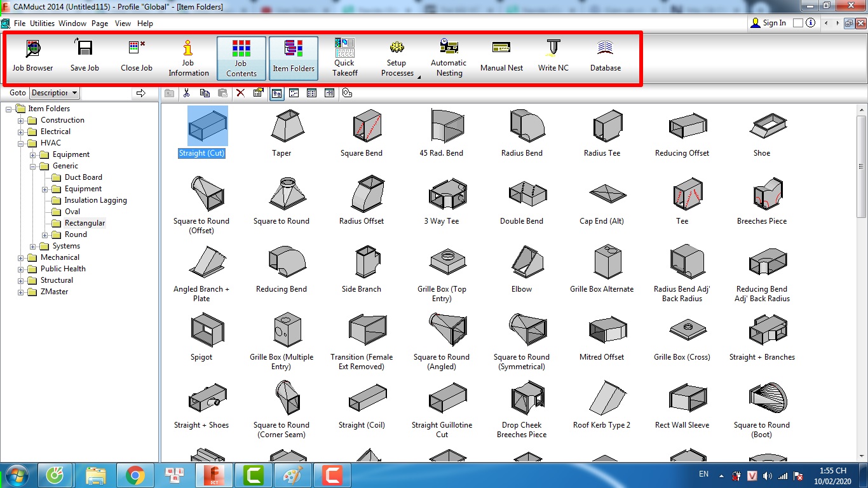Click the Save Job toolbar button
Image resolution: width=868 pixels, height=488 pixels.
coord(85,57)
